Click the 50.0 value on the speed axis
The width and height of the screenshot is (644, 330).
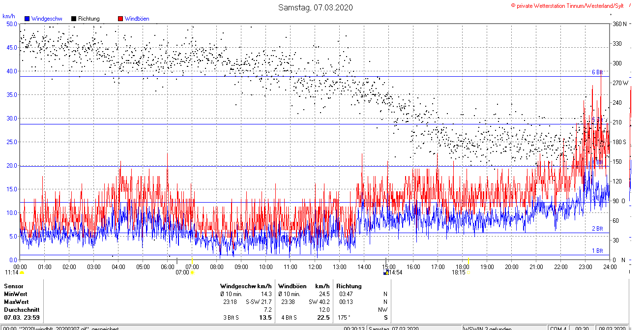pyautogui.click(x=11, y=24)
